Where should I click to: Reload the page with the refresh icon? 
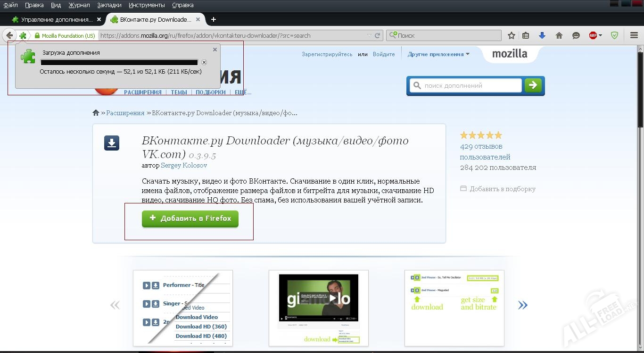pos(378,35)
